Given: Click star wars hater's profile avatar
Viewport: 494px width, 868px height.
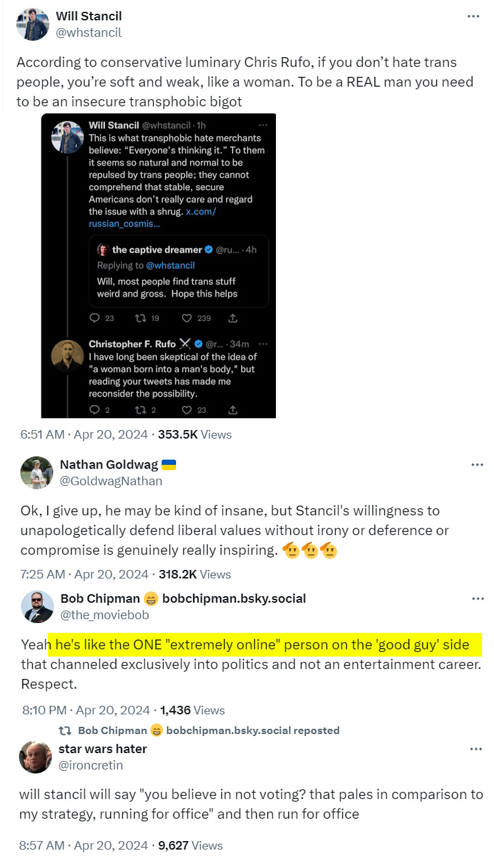Looking at the screenshot, I should click(x=36, y=756).
